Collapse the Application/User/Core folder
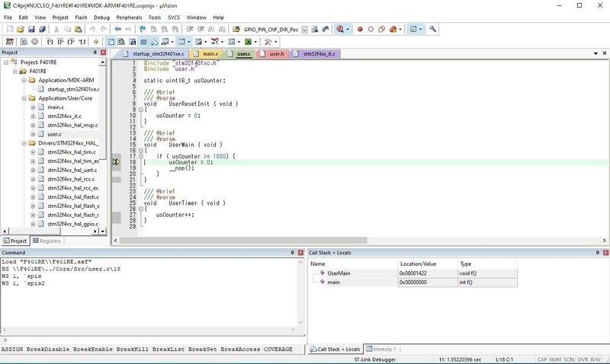The width and height of the screenshot is (610, 364). 24,98
